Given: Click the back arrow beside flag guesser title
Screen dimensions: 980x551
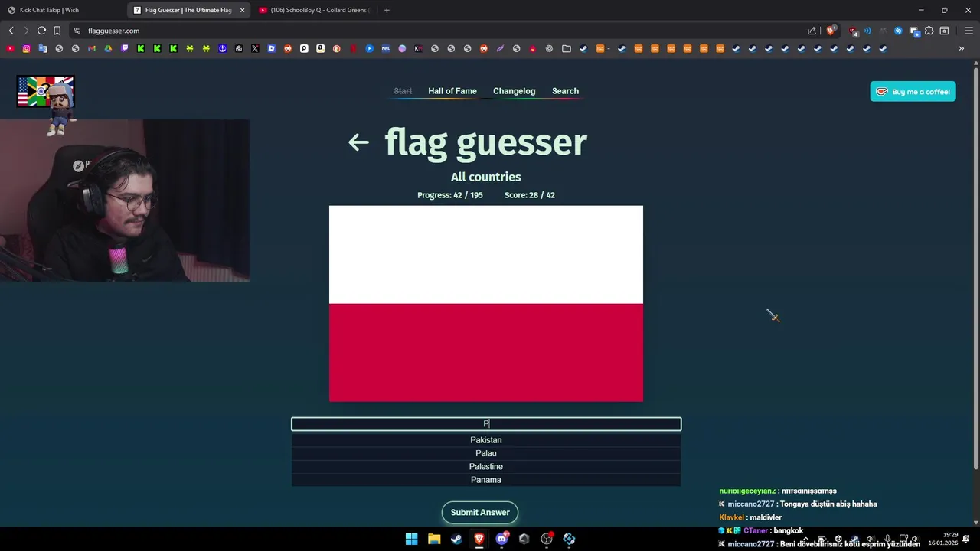Looking at the screenshot, I should [358, 142].
